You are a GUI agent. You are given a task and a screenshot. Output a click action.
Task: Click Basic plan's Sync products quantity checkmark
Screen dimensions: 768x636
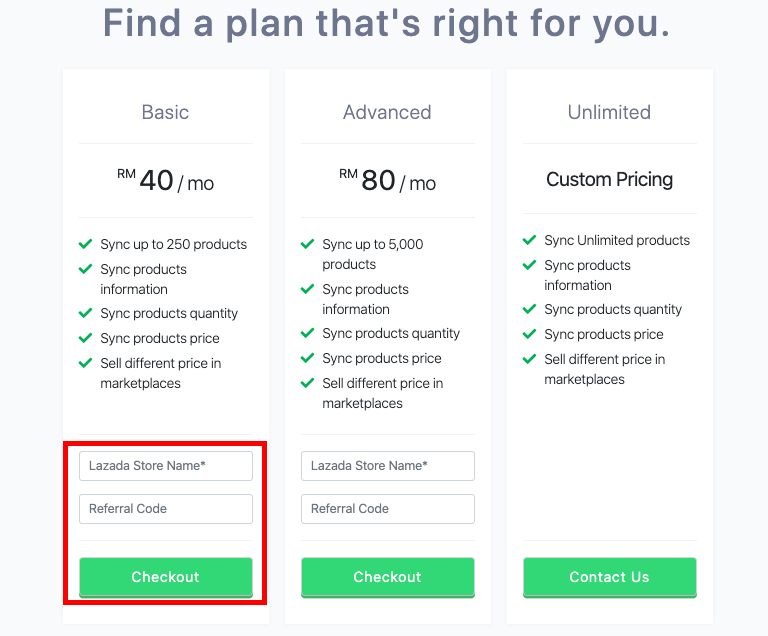tap(86, 313)
